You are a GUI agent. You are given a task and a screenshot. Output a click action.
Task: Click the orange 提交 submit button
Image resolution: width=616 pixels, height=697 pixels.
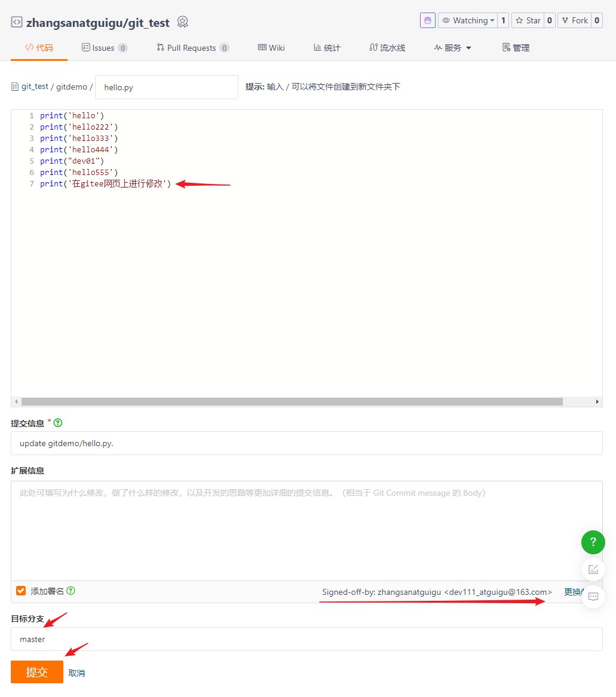(37, 672)
